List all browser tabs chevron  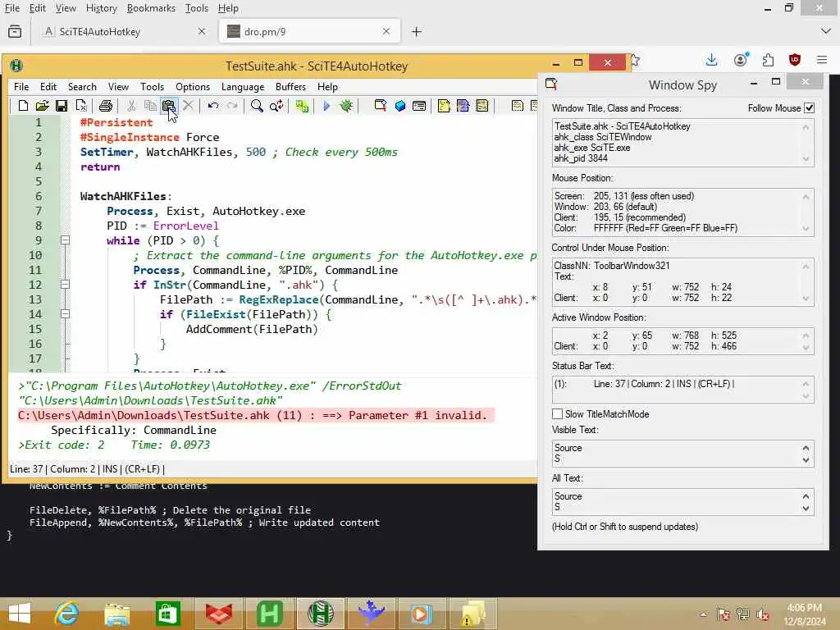point(825,32)
